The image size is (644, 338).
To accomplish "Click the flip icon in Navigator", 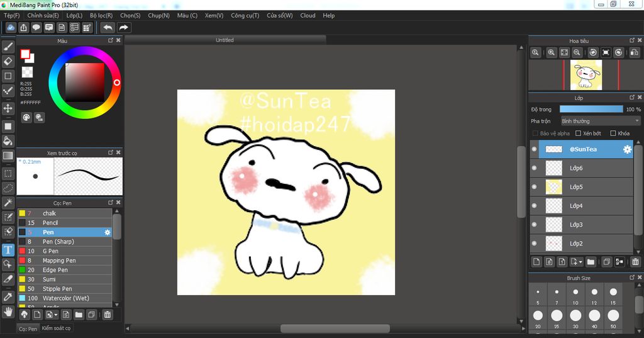I will point(635,52).
